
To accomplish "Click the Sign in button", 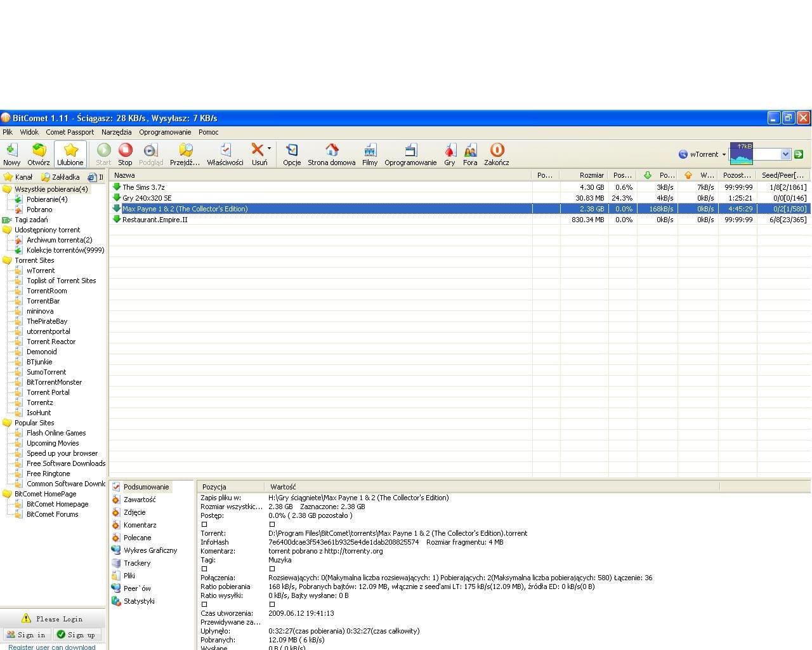I will 27,634.
